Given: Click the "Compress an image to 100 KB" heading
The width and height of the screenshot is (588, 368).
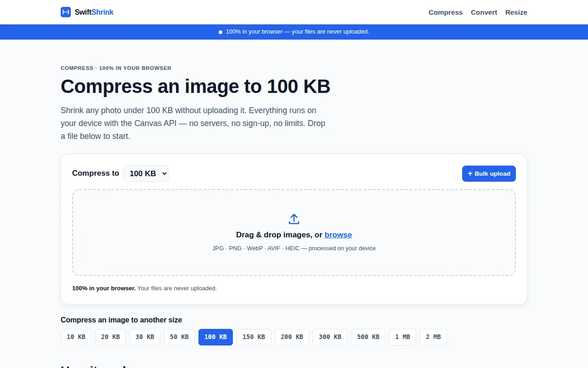Looking at the screenshot, I should (x=195, y=86).
